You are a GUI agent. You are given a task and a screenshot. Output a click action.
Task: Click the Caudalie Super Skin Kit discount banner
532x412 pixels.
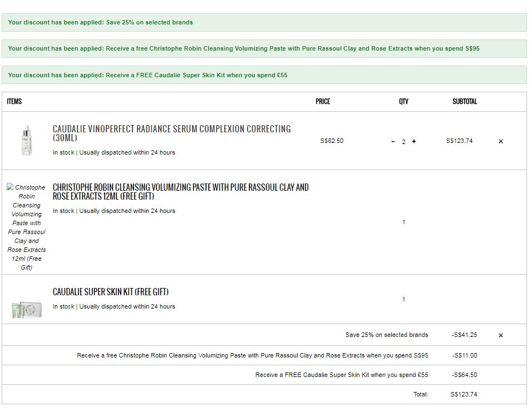coord(147,75)
